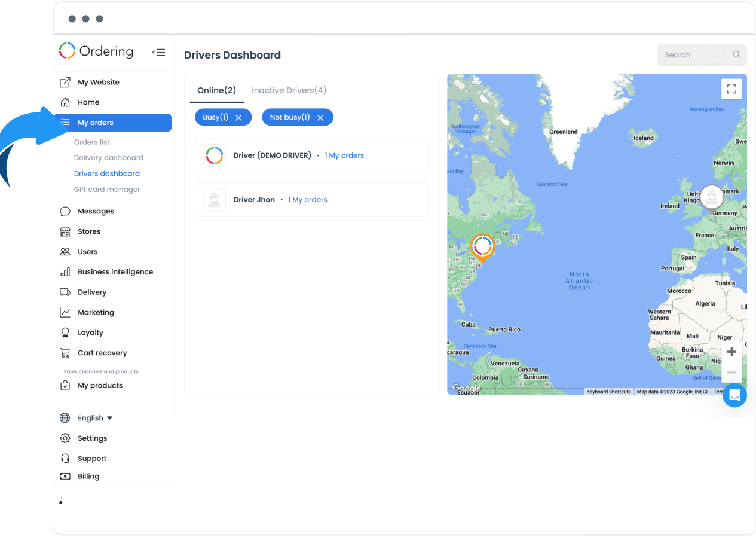Click the demo driver map pin

point(482,247)
